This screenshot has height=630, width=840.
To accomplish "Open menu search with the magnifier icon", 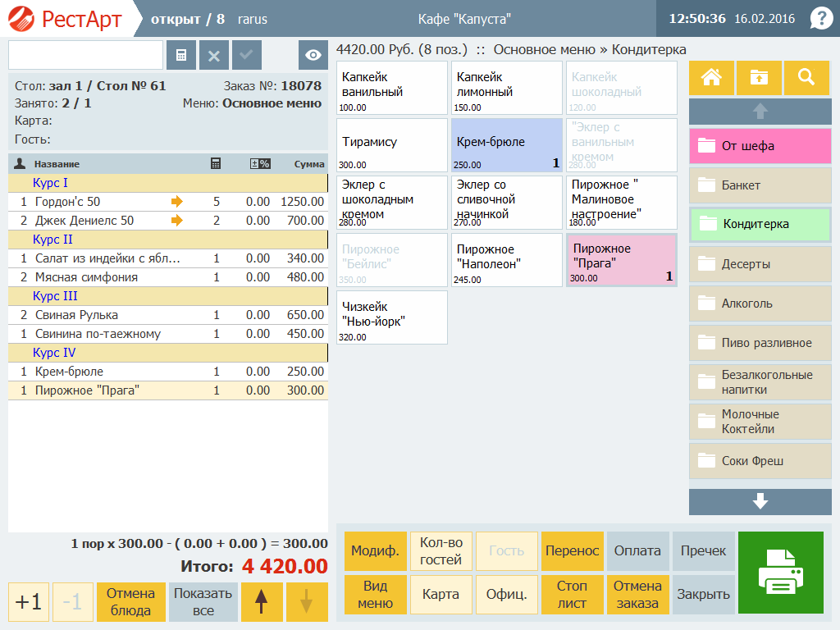I will tap(806, 78).
